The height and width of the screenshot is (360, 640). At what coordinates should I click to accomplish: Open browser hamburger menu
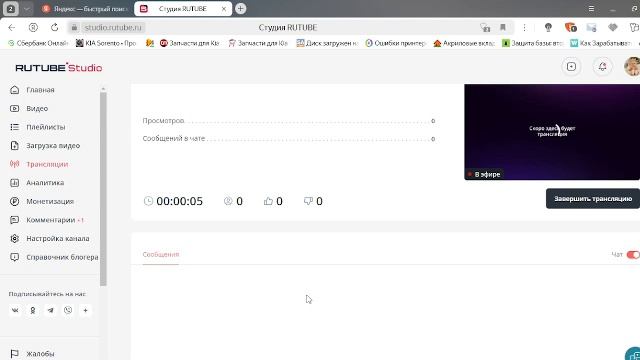click(x=591, y=9)
